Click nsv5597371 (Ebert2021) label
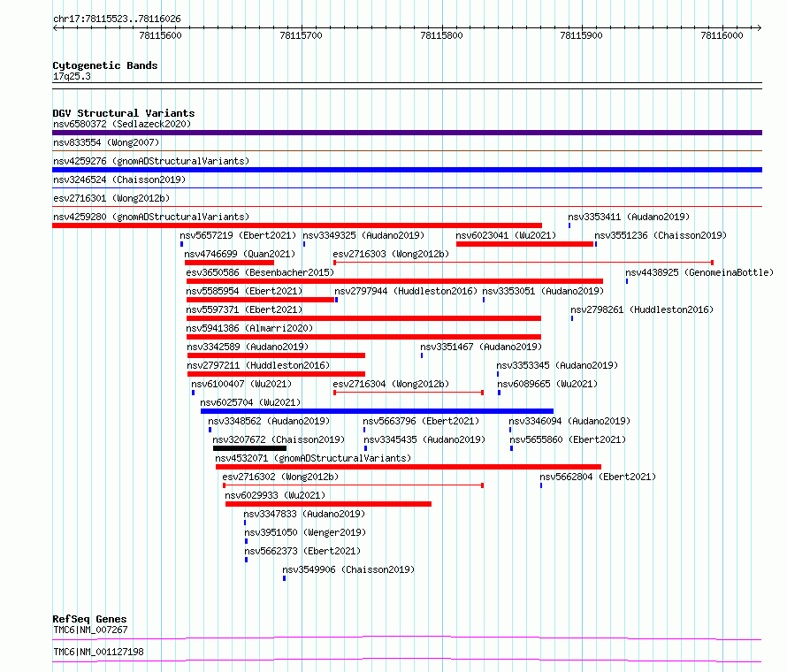The height and width of the screenshot is (672, 787). coord(244,309)
